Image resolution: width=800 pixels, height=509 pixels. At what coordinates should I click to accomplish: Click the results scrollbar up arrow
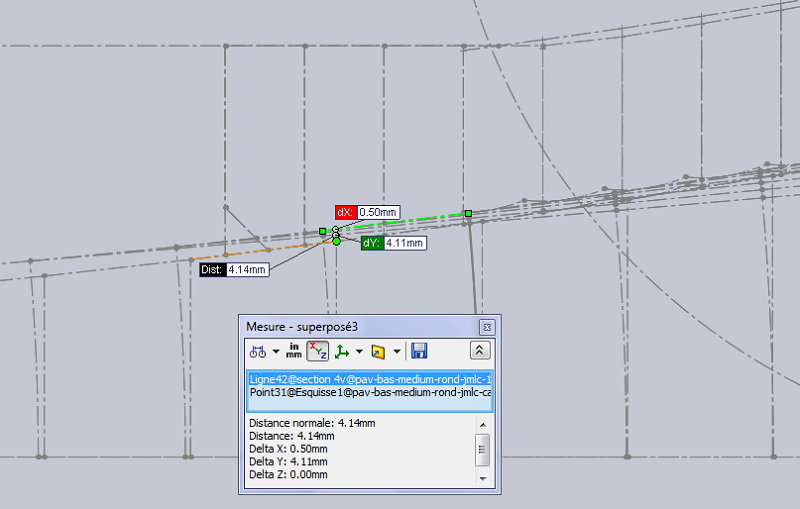483,425
